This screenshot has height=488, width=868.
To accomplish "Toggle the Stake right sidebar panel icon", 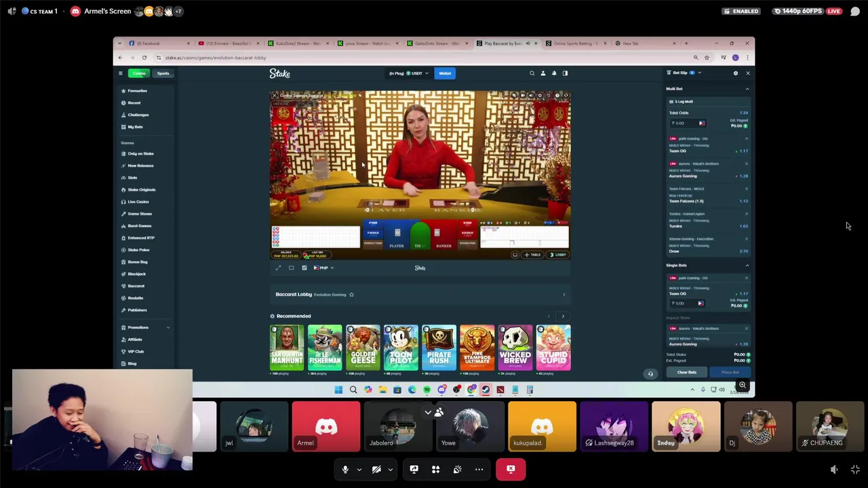I will point(565,73).
